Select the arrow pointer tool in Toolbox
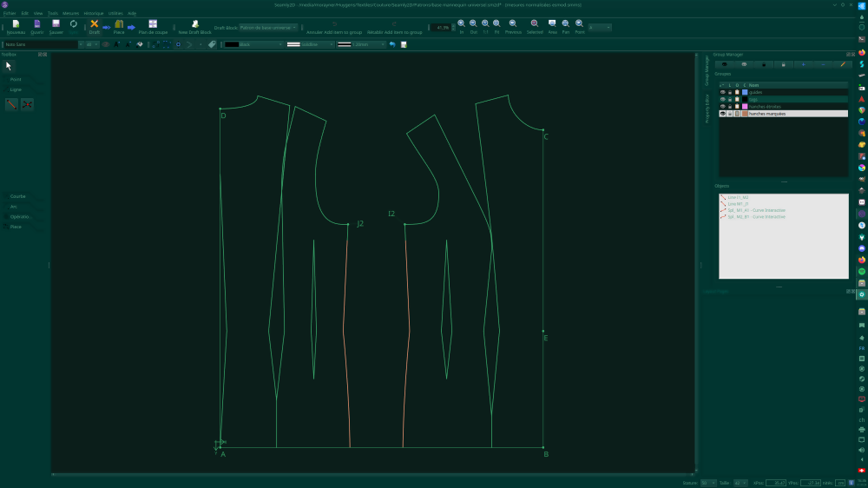Screen dimensions: 868x488 (9, 66)
